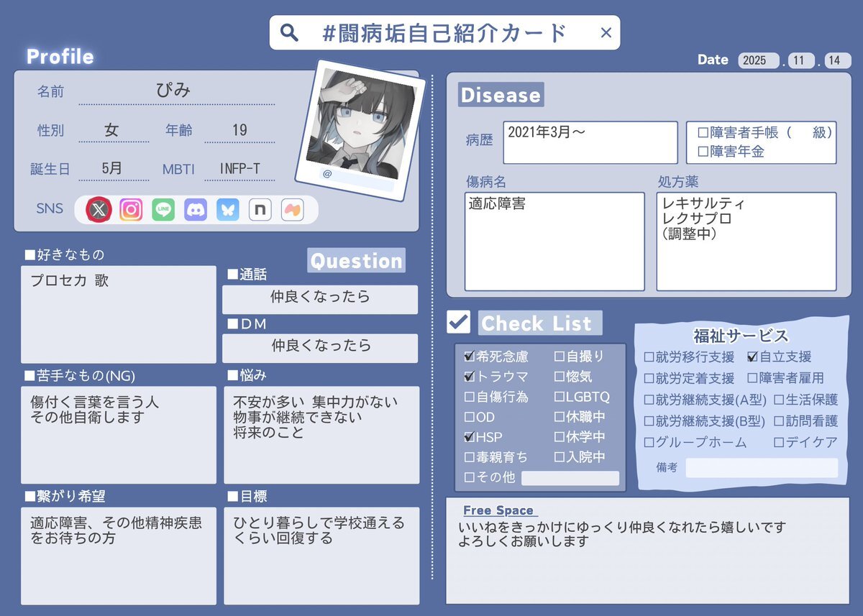Check the デイケア checkbox
863x616 pixels.
tap(778, 443)
